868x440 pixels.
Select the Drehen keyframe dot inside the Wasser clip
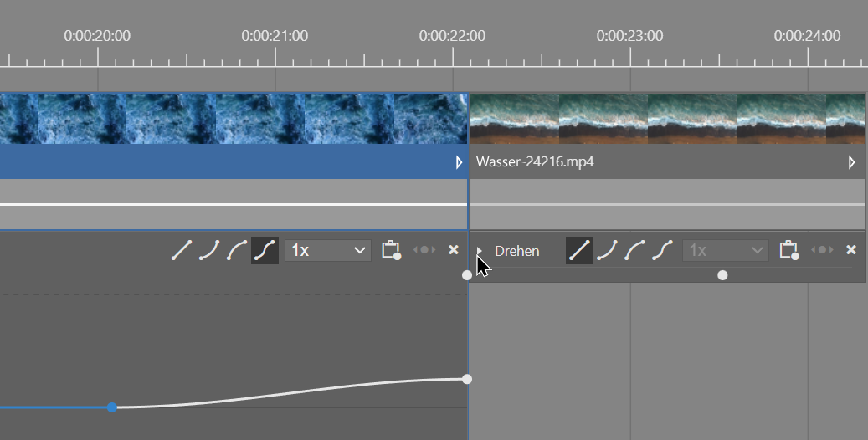[722, 275]
